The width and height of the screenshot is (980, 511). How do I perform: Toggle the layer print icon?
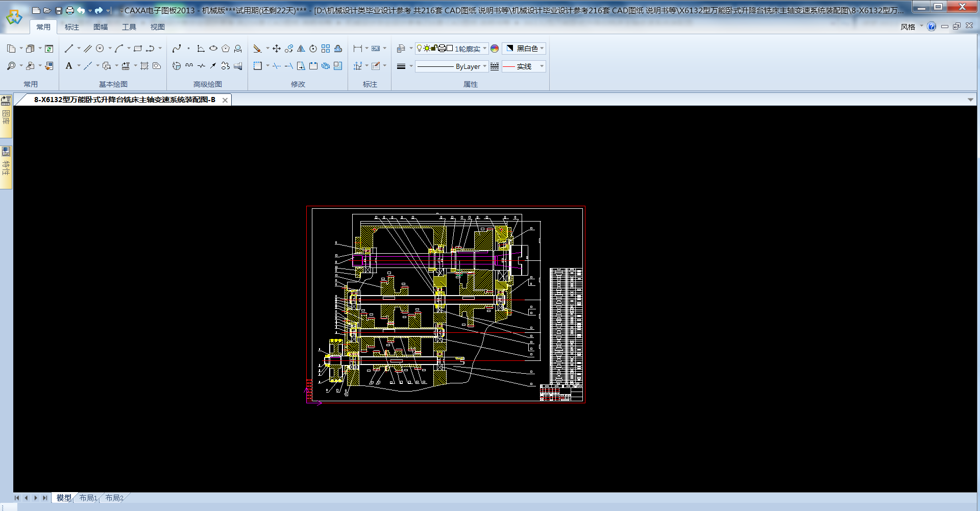click(x=442, y=48)
